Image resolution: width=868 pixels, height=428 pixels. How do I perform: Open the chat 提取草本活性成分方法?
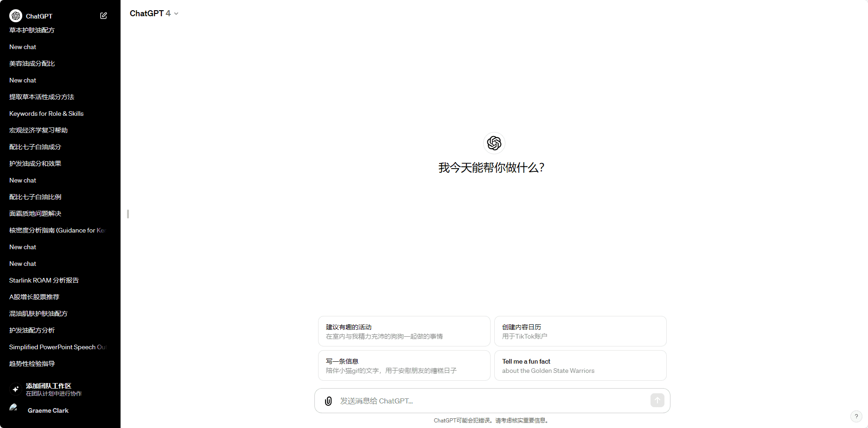point(42,97)
